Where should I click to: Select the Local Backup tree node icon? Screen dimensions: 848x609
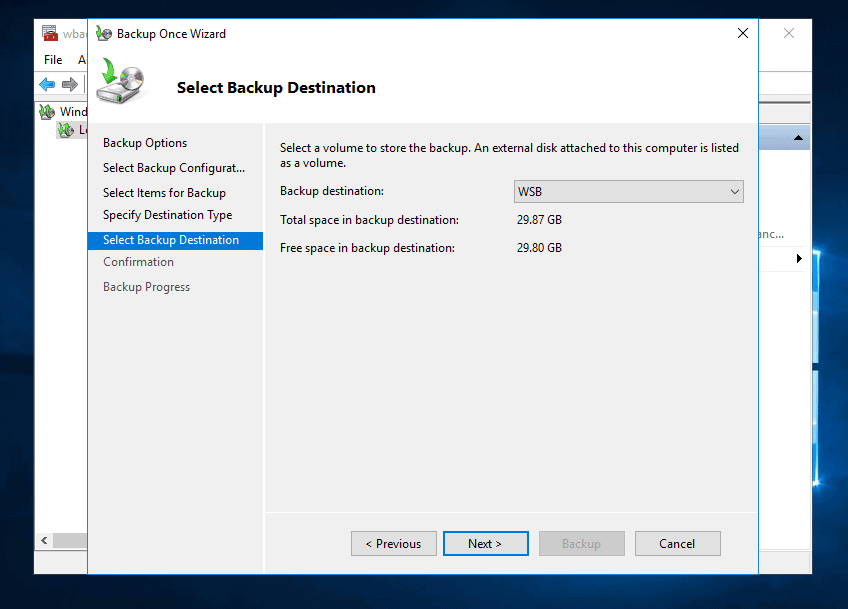click(x=66, y=130)
